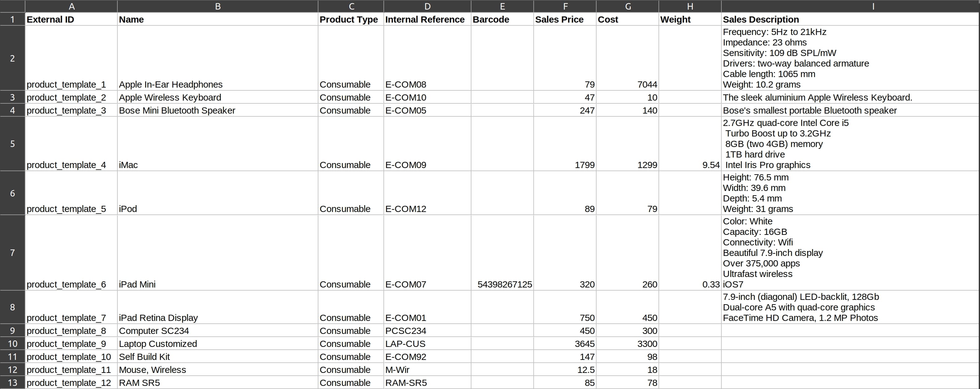
Task: Select the Apple In-Ear Headphones cell
Action: [x=218, y=58]
